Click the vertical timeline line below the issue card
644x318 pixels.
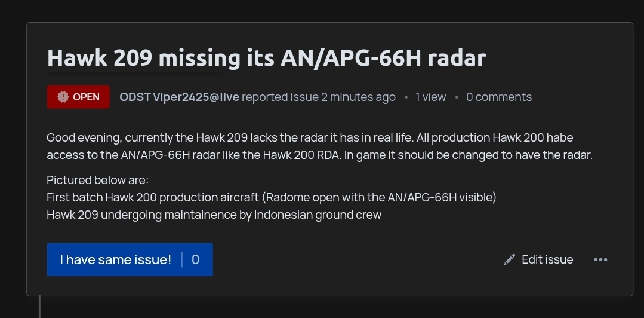(x=39, y=307)
